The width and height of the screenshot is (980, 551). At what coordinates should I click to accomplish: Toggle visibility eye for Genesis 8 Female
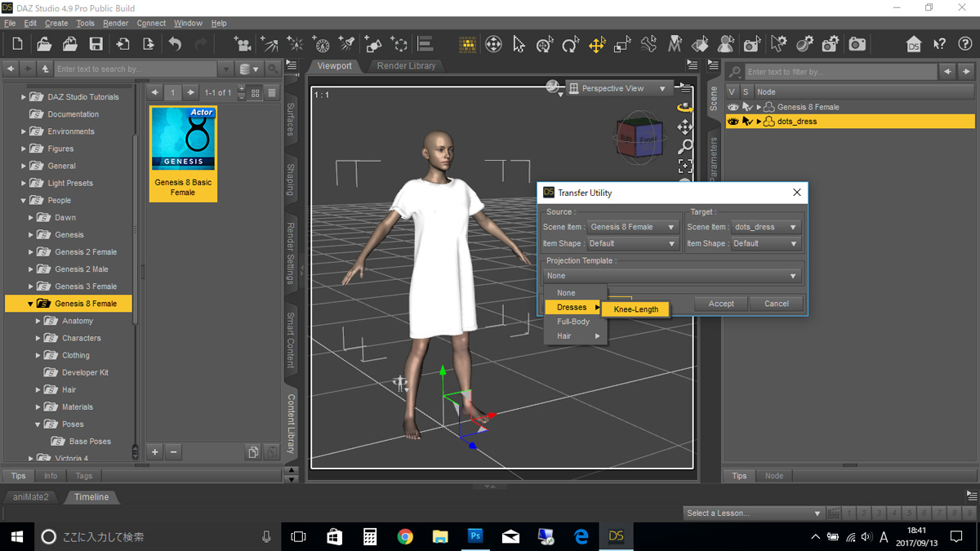click(733, 107)
